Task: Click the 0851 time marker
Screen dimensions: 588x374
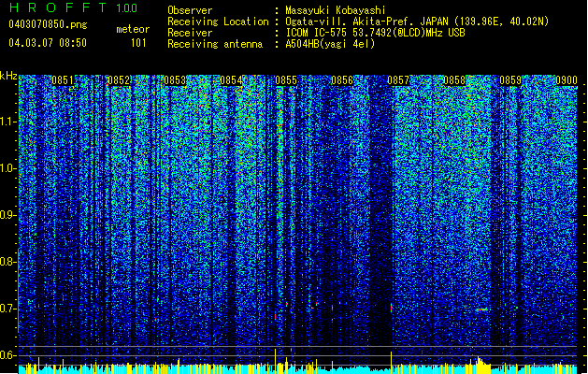Action: click(x=63, y=80)
